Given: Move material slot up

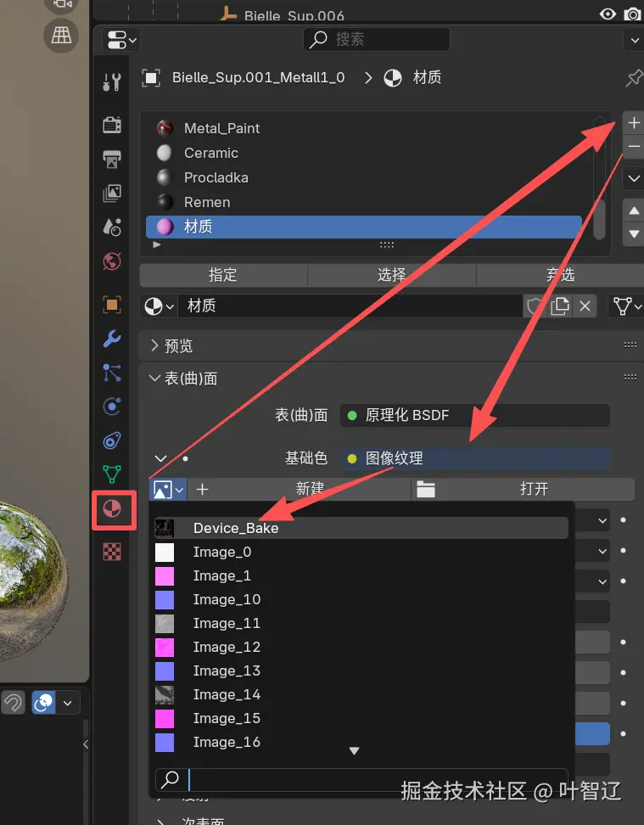Looking at the screenshot, I should tap(634, 210).
